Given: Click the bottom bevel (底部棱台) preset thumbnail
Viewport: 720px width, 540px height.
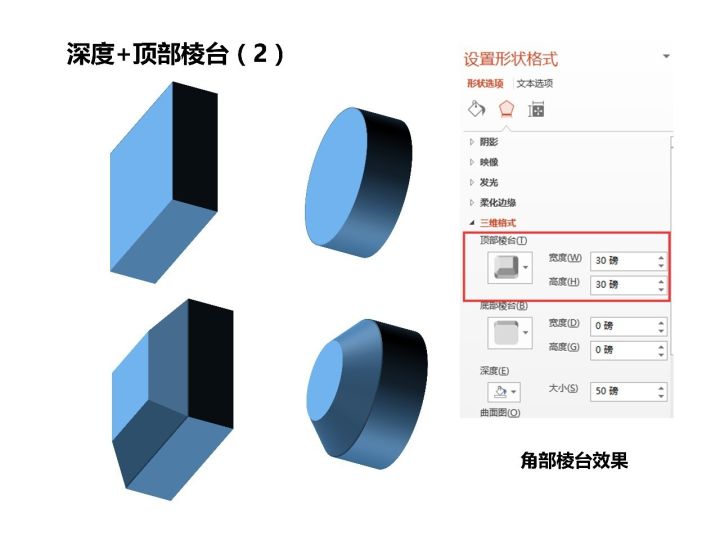Looking at the screenshot, I should click(x=506, y=332).
